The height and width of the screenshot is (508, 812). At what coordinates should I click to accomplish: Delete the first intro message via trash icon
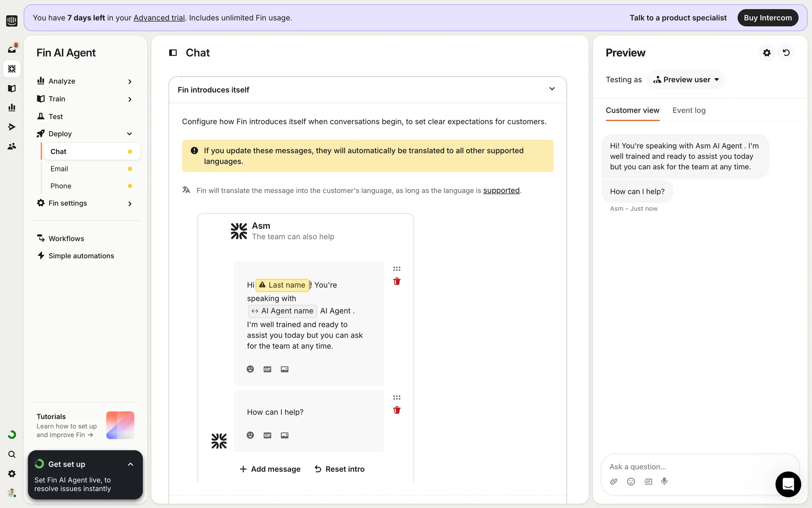397,282
